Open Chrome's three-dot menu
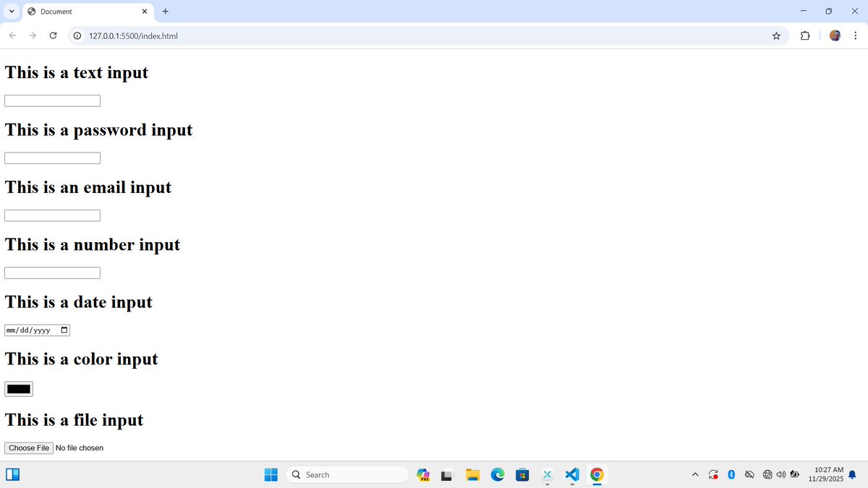 855,35
